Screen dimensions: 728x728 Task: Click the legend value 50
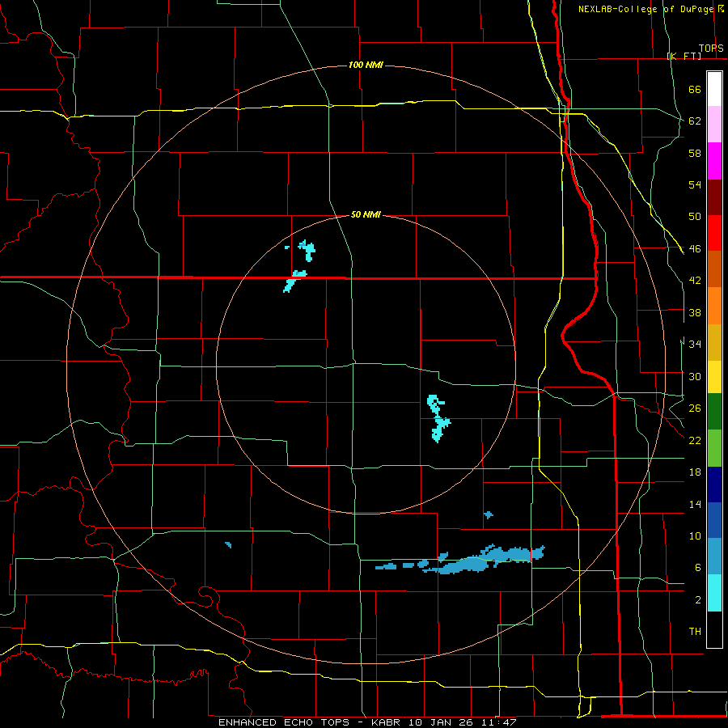[695, 217]
